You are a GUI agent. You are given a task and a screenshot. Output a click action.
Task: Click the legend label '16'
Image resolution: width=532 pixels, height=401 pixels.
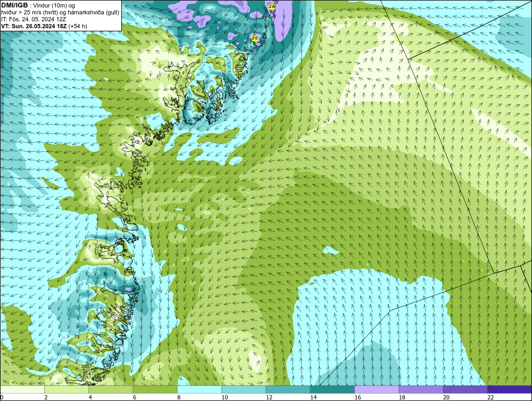[x=358, y=398]
